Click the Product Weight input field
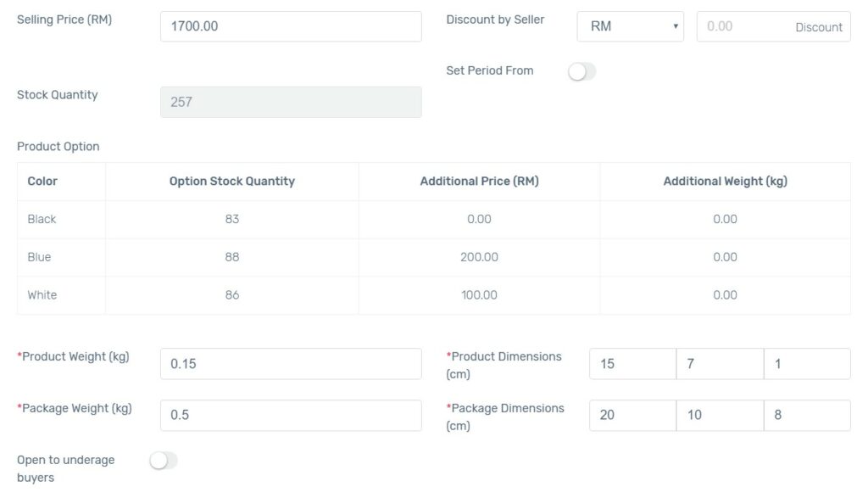Screen dimensions: 868x498 point(291,364)
